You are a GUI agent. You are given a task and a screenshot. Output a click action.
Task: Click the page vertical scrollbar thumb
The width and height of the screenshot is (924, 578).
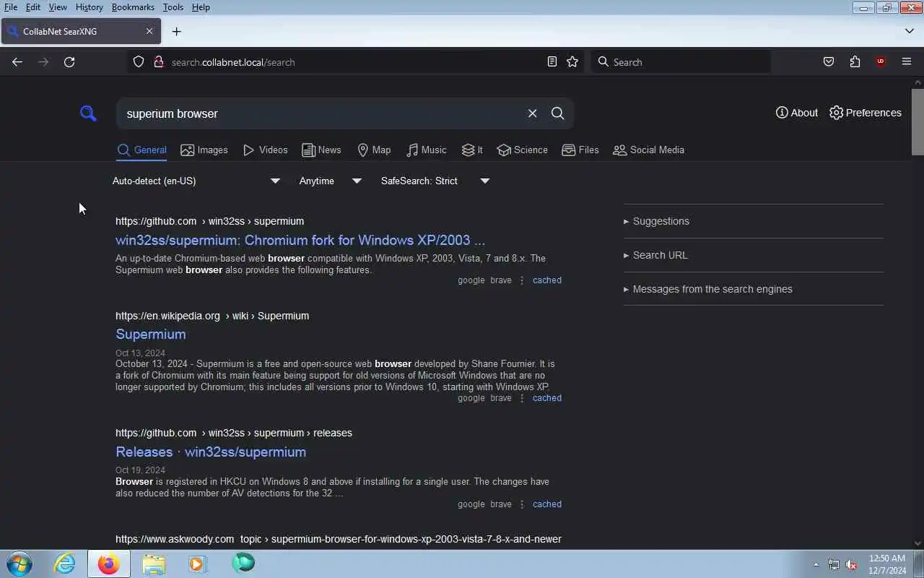918,121
